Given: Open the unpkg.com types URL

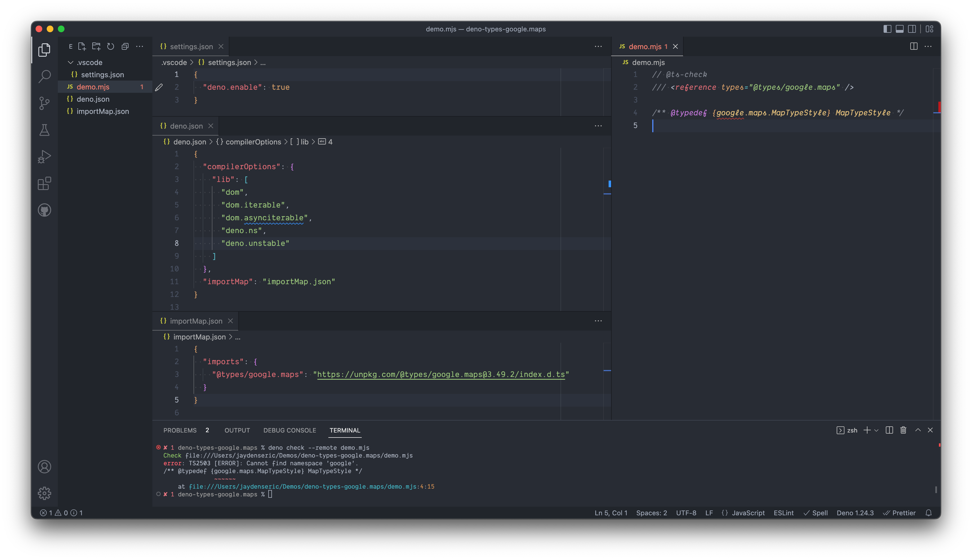Looking at the screenshot, I should [442, 374].
